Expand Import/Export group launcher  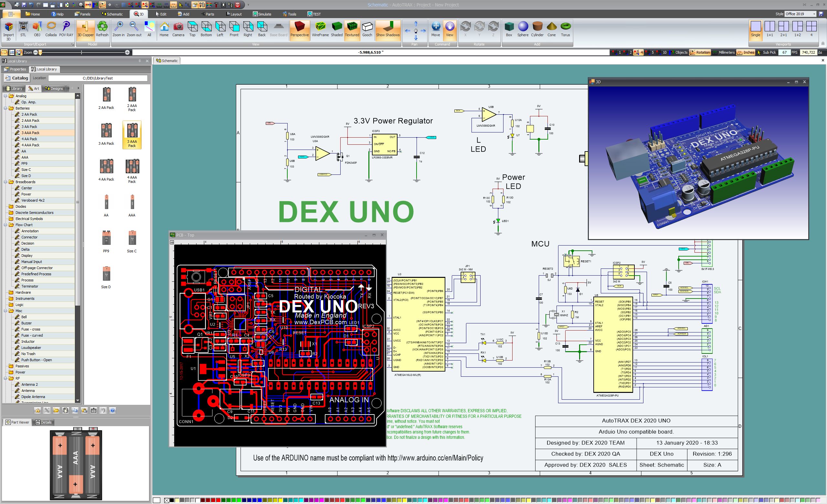(72, 44)
